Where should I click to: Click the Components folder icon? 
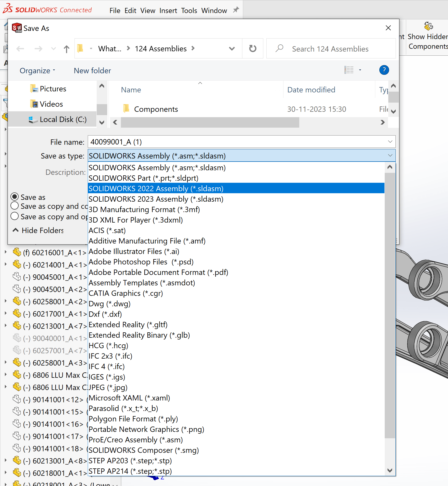[126, 108]
